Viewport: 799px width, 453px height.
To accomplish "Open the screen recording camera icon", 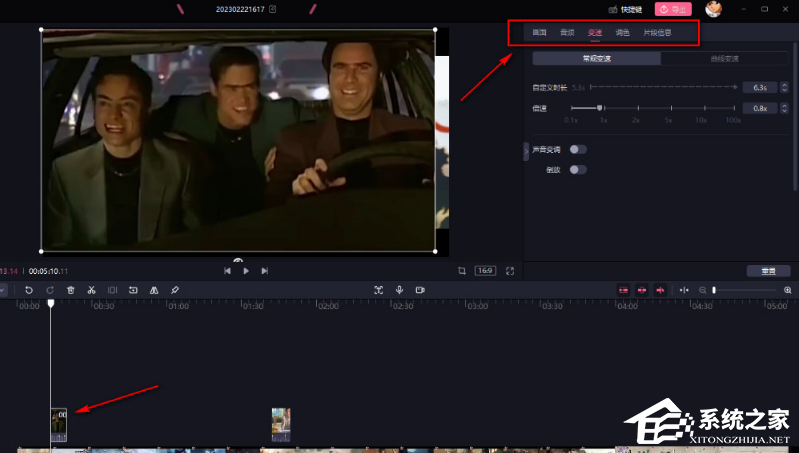I will [x=420, y=290].
